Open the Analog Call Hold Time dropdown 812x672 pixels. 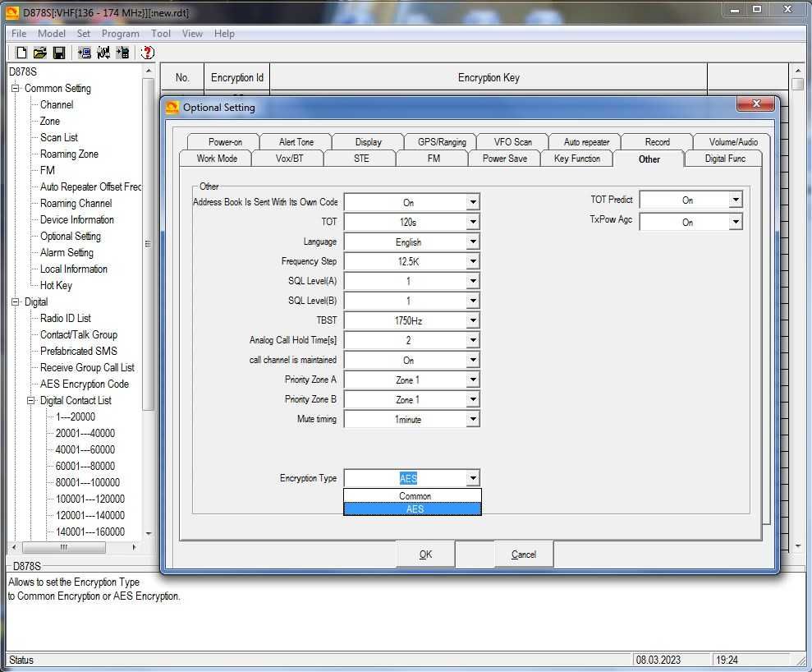click(472, 340)
